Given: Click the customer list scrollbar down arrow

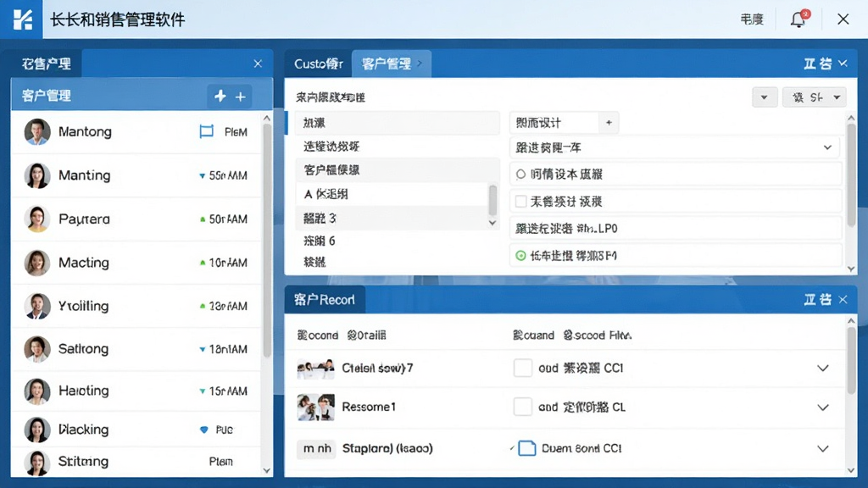Looking at the screenshot, I should tap(267, 471).
